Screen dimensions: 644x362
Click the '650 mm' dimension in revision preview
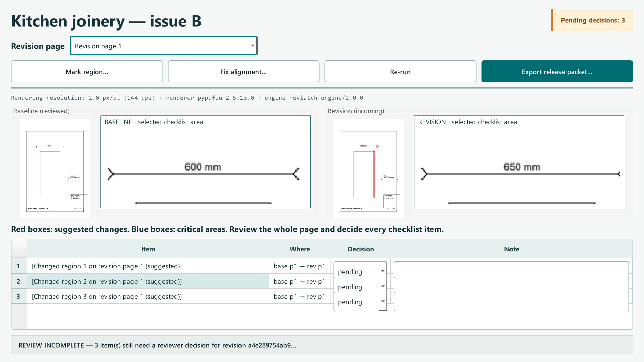522,167
